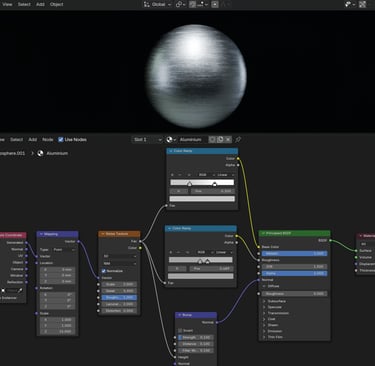Viewport: 375px width, 366px height.
Task: Remove a stop in upper Color Ramp with minus
Action: pos(180,175)
